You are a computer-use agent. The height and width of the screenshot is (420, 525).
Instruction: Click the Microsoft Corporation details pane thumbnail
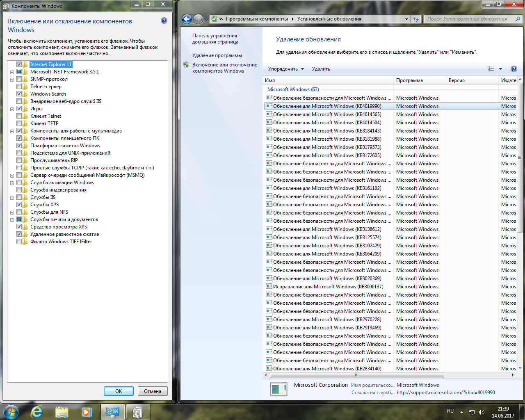point(279,389)
